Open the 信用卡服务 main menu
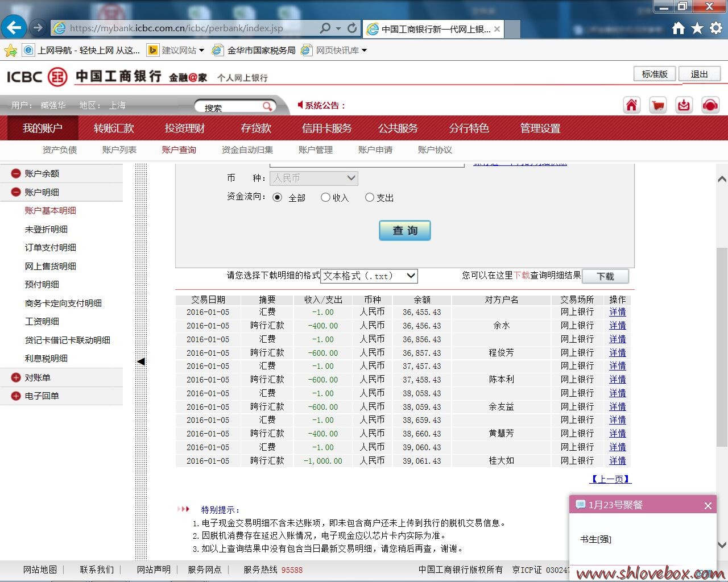The width and height of the screenshot is (728, 582). [327, 128]
